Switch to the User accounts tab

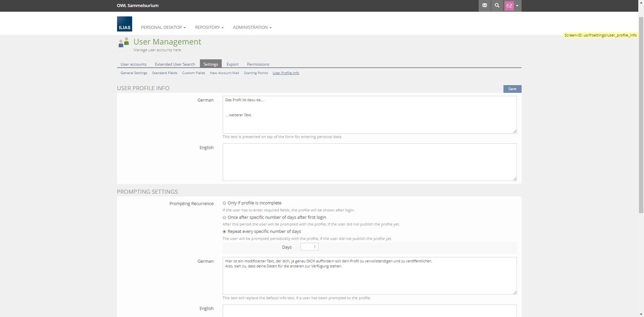133,64
